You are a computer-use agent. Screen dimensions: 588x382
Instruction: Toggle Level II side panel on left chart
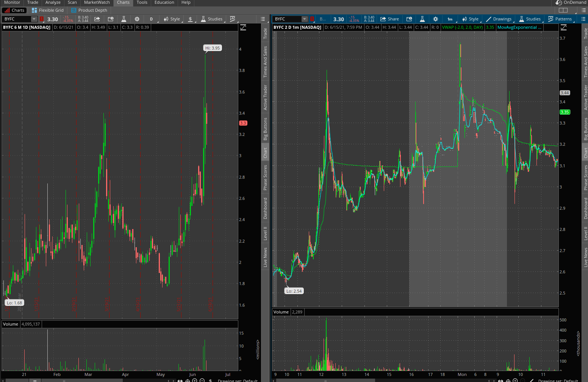coord(265,233)
